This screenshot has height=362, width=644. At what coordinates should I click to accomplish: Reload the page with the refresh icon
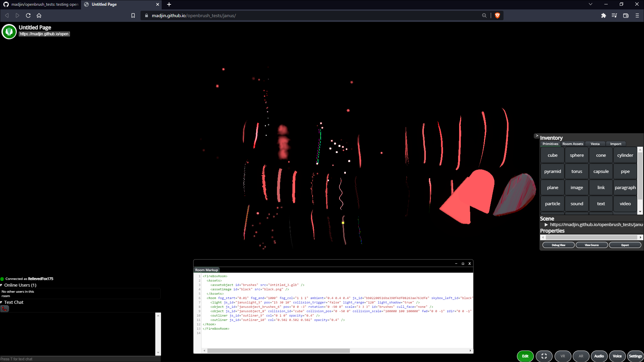pyautogui.click(x=28, y=15)
